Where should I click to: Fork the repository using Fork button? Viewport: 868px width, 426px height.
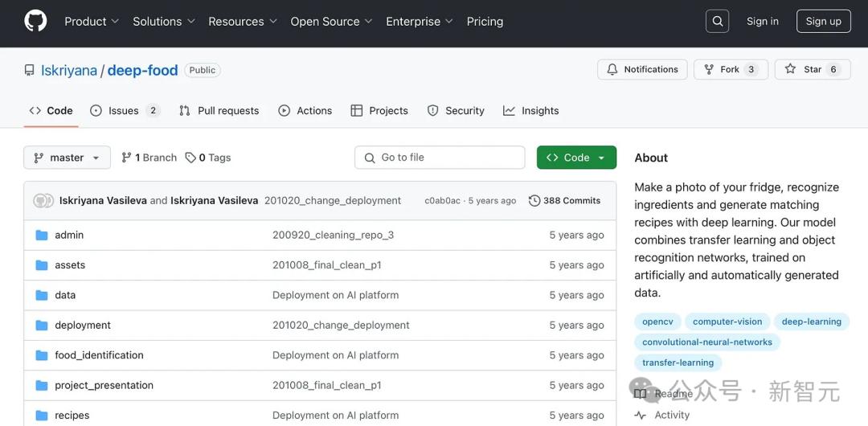coord(731,70)
